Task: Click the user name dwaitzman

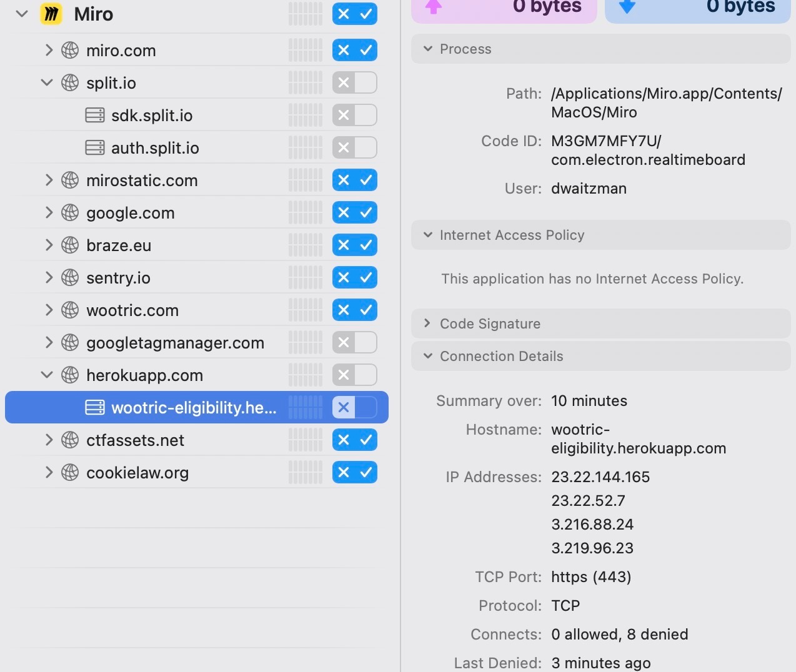Action: (589, 189)
